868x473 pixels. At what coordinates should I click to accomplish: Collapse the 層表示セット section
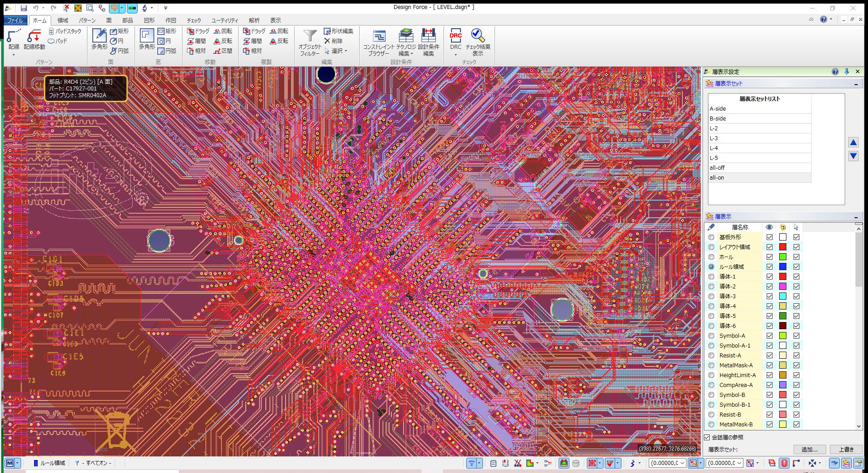coord(856,84)
